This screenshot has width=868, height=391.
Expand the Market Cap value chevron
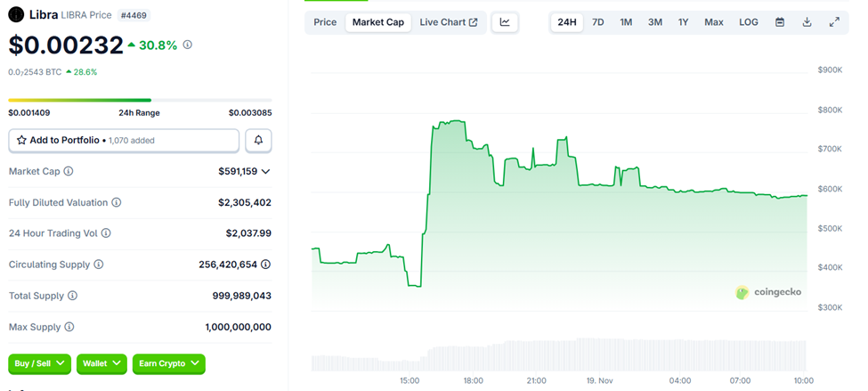pyautogui.click(x=265, y=171)
